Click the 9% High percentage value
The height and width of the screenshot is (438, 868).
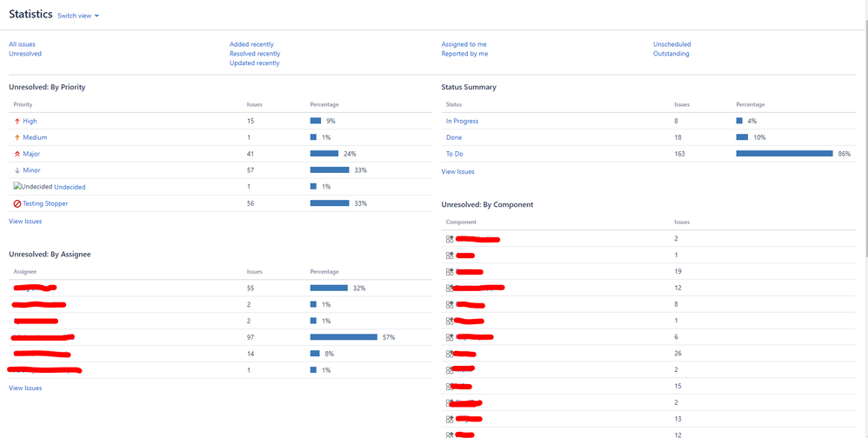click(331, 121)
